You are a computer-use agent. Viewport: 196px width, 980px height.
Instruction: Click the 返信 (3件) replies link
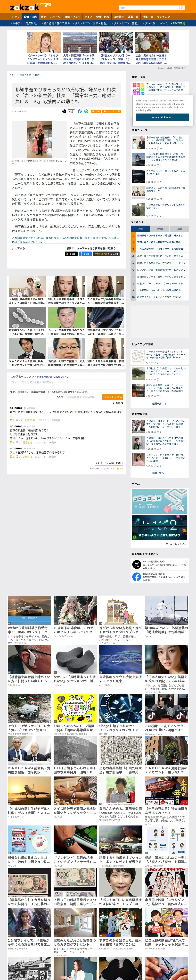coord(30,420)
